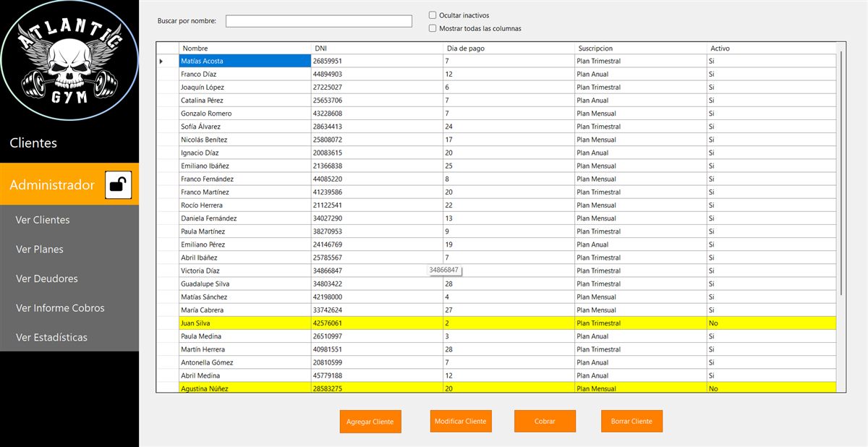Select the Joaquín López row name
Screen dimensions: 868x447
244,88
